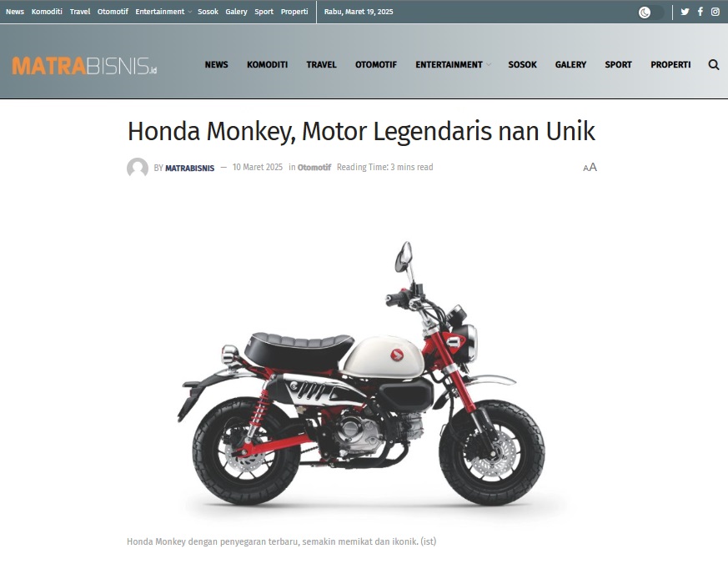Viewport: 728px width, 584px height.
Task: Click the author avatar icon
Action: point(138,167)
